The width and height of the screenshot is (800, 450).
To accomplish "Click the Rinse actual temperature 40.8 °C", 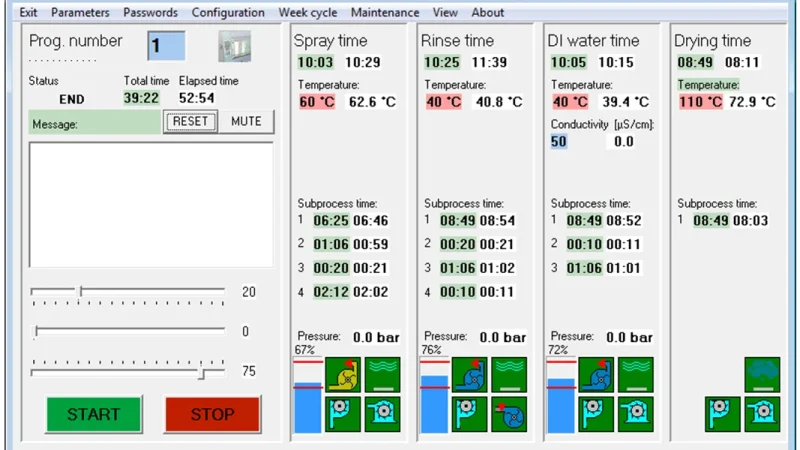I will (499, 102).
